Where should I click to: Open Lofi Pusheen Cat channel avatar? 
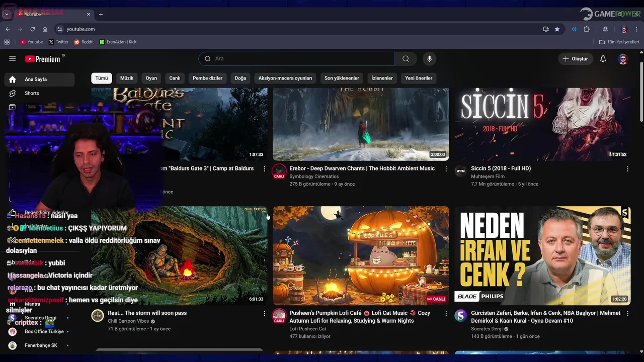pos(279,316)
